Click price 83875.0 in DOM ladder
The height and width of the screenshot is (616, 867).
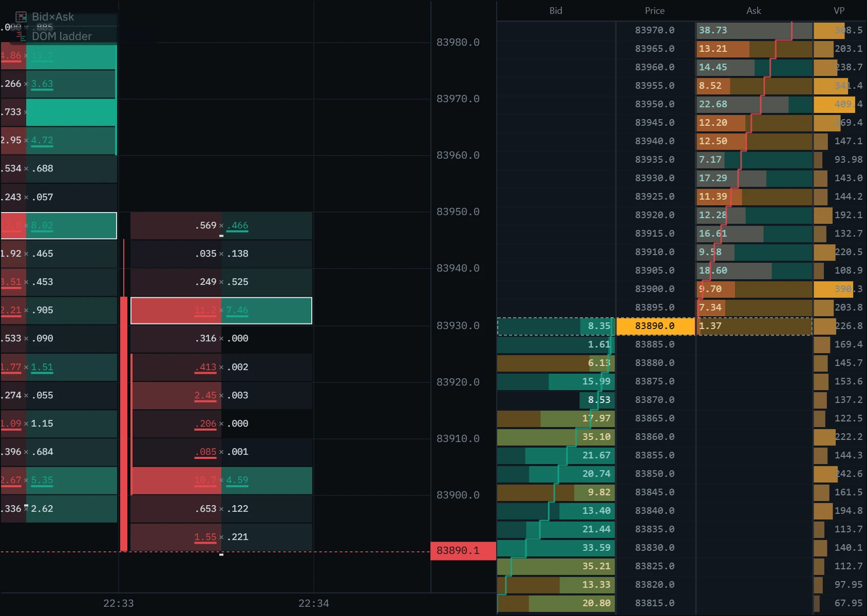[655, 381]
